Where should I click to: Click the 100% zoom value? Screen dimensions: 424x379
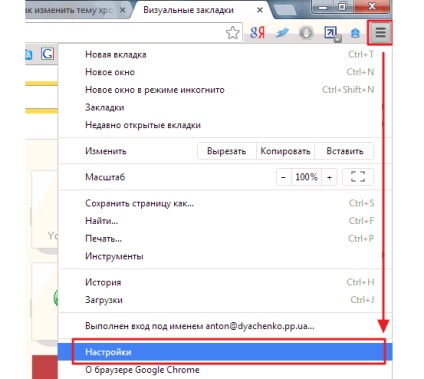tap(306, 177)
